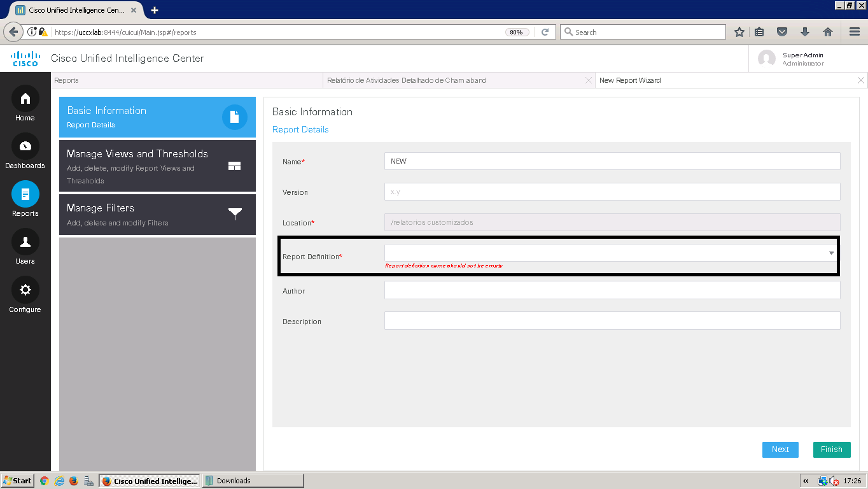The width and height of the screenshot is (868, 489).
Task: Launch Chrome from taskbar
Action: pyautogui.click(x=44, y=481)
